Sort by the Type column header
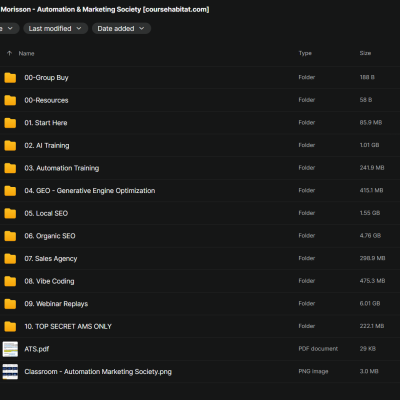400x400 pixels. click(x=305, y=53)
